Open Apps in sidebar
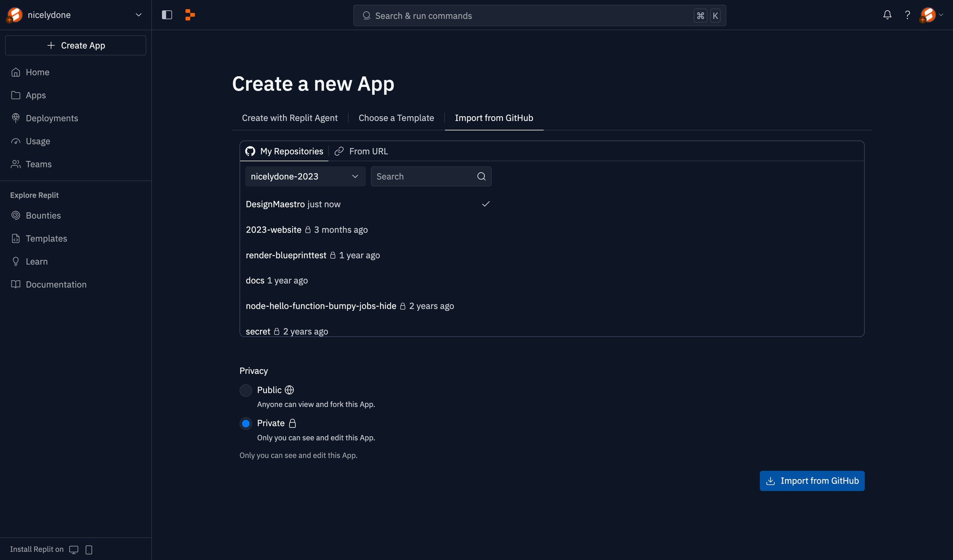953x560 pixels. click(x=75, y=95)
